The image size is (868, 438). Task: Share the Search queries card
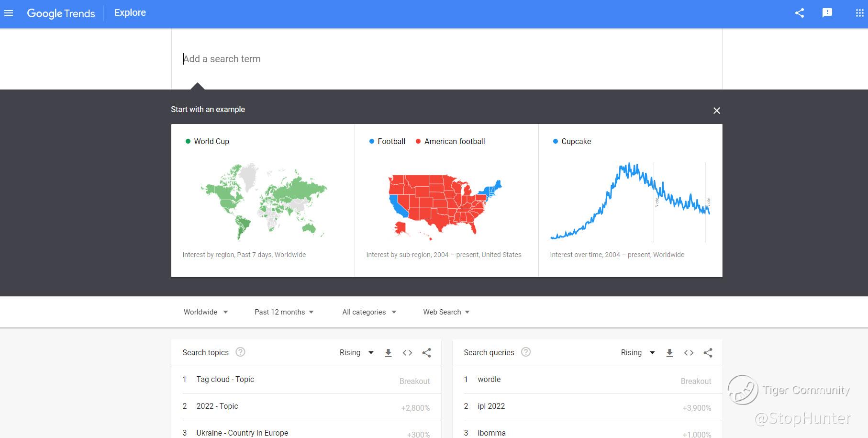coord(708,353)
